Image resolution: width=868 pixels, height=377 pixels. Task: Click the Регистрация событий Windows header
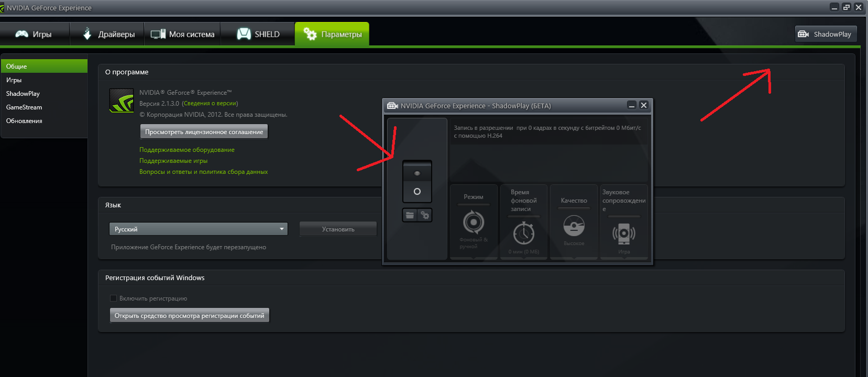coord(155,278)
